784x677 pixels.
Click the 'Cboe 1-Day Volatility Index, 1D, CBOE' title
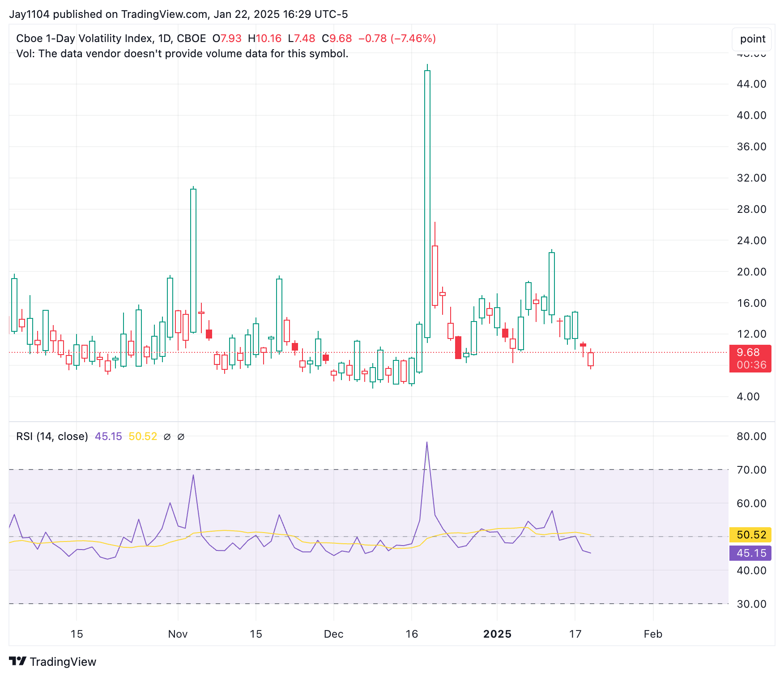pyautogui.click(x=111, y=38)
